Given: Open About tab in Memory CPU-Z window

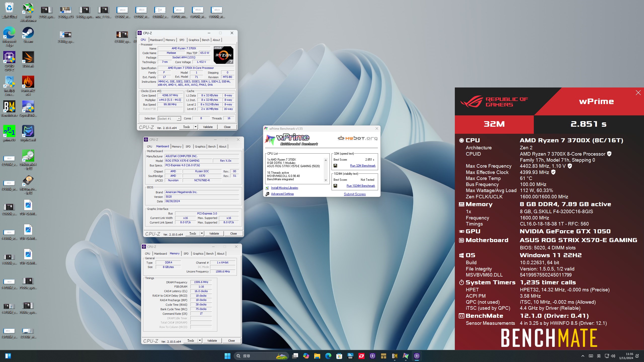Looking at the screenshot, I should point(221,254).
